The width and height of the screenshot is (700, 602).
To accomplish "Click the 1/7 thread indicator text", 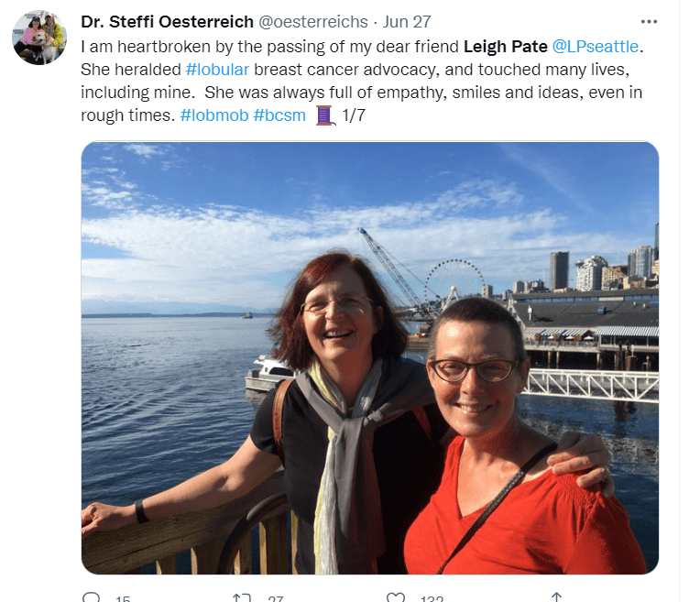I will click(354, 115).
